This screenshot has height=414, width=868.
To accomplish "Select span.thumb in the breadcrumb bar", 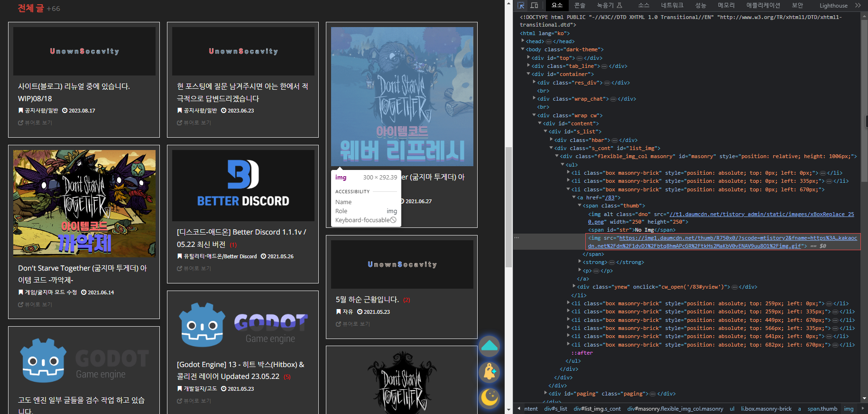I will [x=822, y=409].
